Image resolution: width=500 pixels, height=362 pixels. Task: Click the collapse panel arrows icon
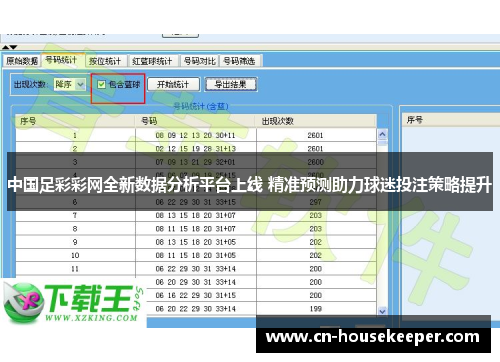[x=9, y=47]
